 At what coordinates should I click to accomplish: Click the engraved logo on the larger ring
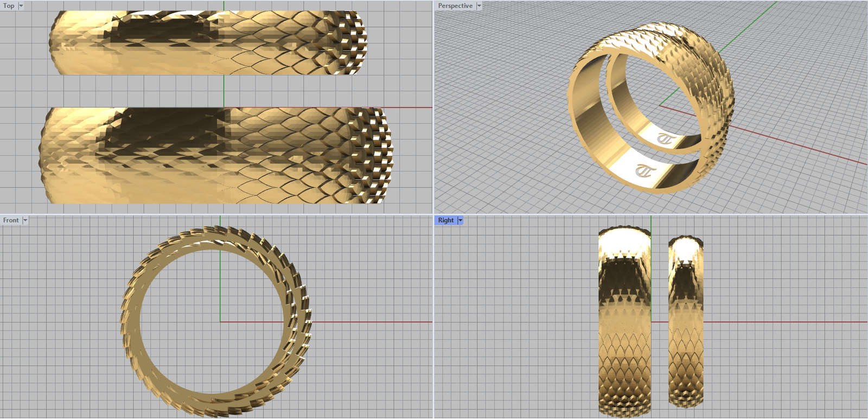[646, 172]
